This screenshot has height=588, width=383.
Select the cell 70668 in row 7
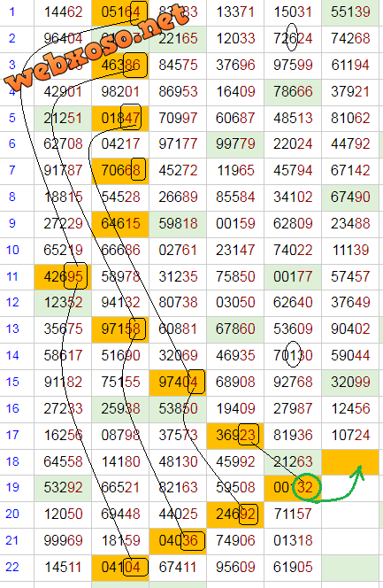(120, 171)
